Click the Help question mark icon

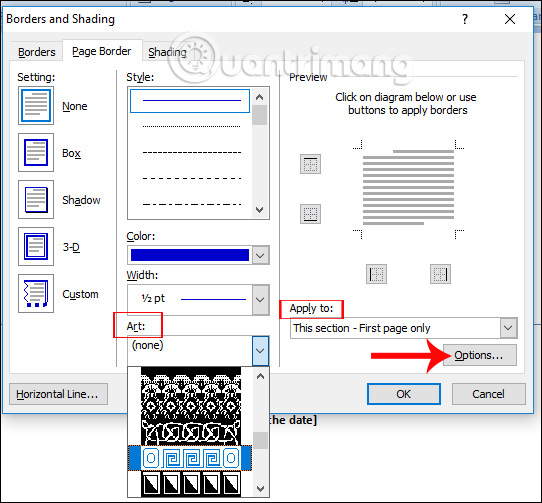point(465,19)
